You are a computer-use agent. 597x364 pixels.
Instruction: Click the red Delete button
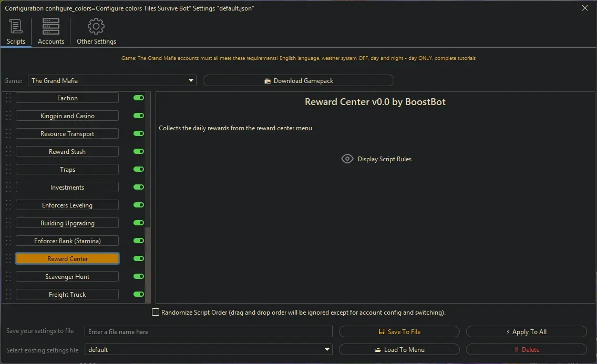[526, 349]
